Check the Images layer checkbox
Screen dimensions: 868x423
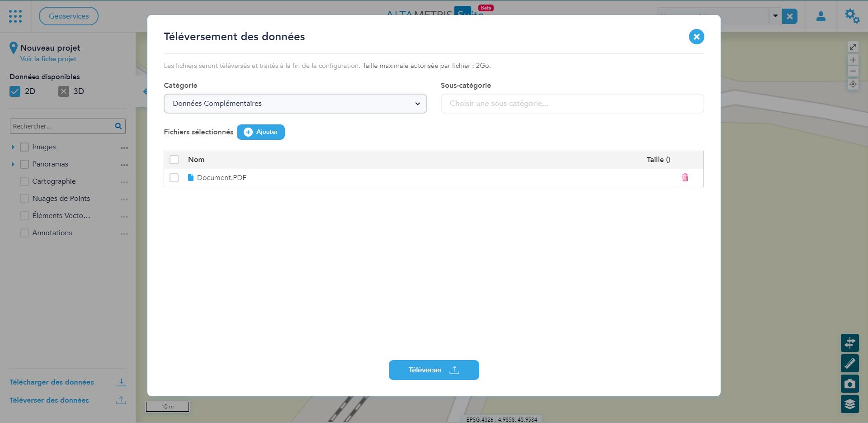point(24,147)
